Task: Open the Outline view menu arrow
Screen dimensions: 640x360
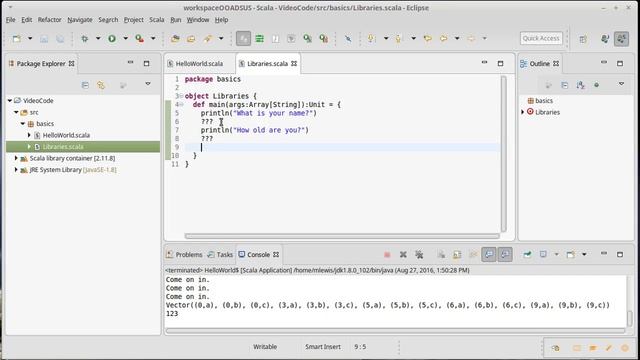Action: click(621, 84)
